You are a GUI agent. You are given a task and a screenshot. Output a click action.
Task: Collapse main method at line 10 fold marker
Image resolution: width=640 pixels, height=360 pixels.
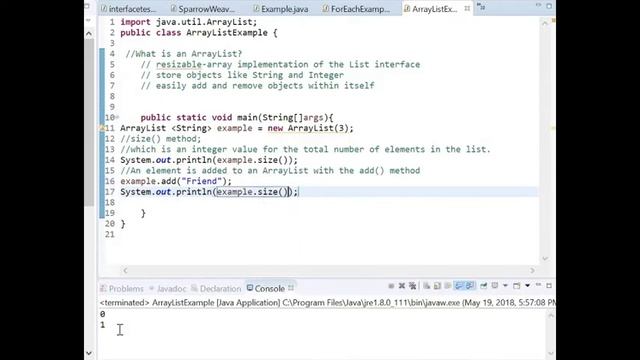tap(117, 118)
